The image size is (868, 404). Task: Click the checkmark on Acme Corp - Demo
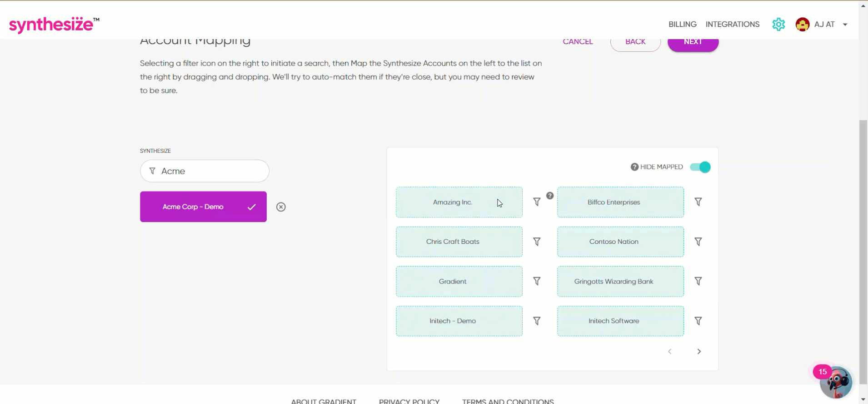251,207
